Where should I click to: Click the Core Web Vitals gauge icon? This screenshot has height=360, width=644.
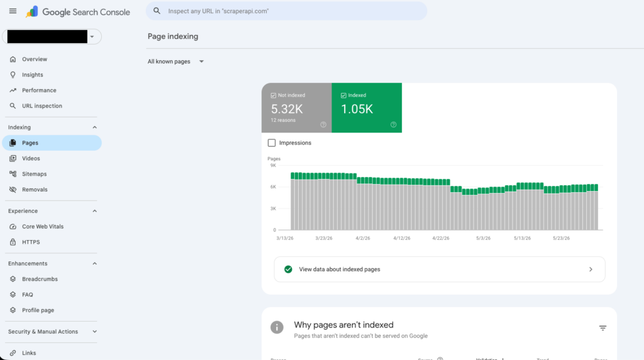click(13, 227)
